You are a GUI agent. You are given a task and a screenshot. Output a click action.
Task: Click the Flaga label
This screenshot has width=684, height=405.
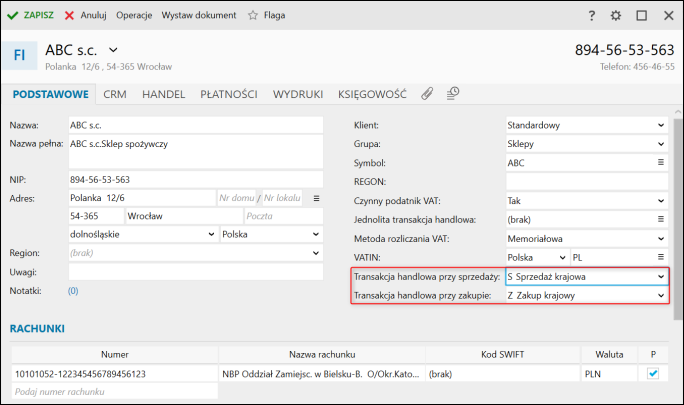274,15
